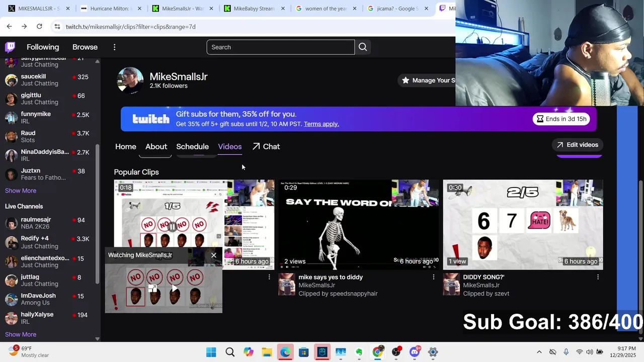This screenshot has height=362, width=644.
Task: Open Wi-Fi network tray icon
Action: [x=580, y=352]
